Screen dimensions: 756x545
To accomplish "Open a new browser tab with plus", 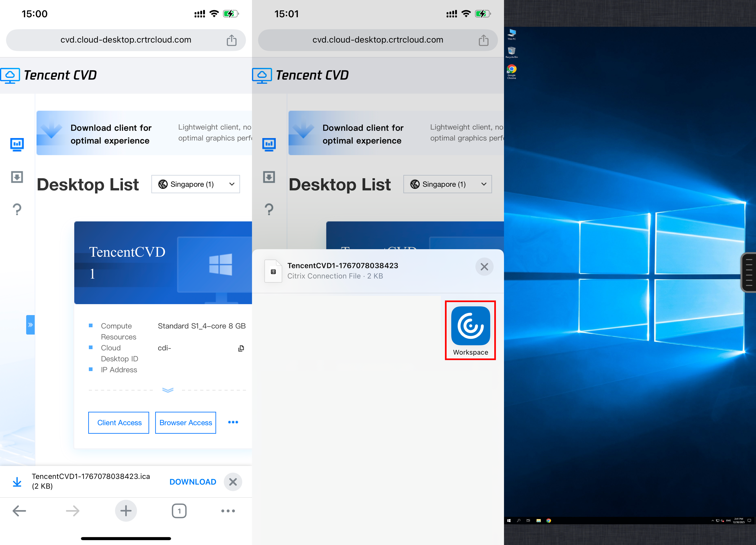I will pyautogui.click(x=126, y=511).
